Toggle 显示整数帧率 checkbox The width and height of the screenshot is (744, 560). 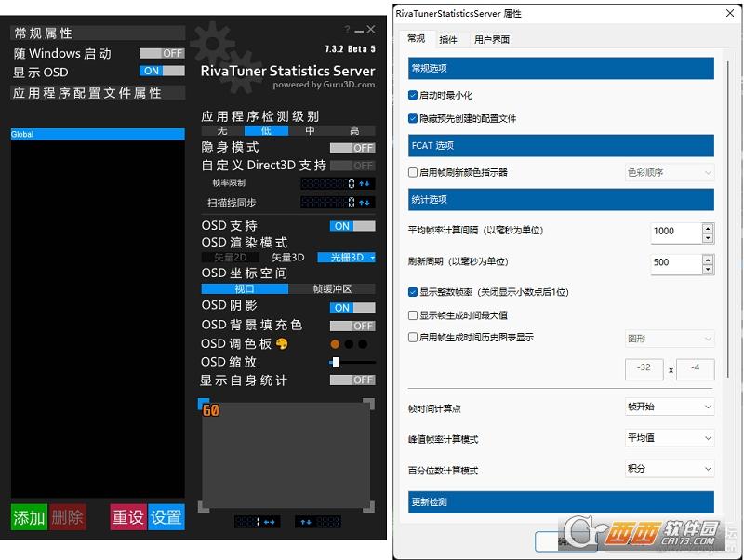click(413, 292)
